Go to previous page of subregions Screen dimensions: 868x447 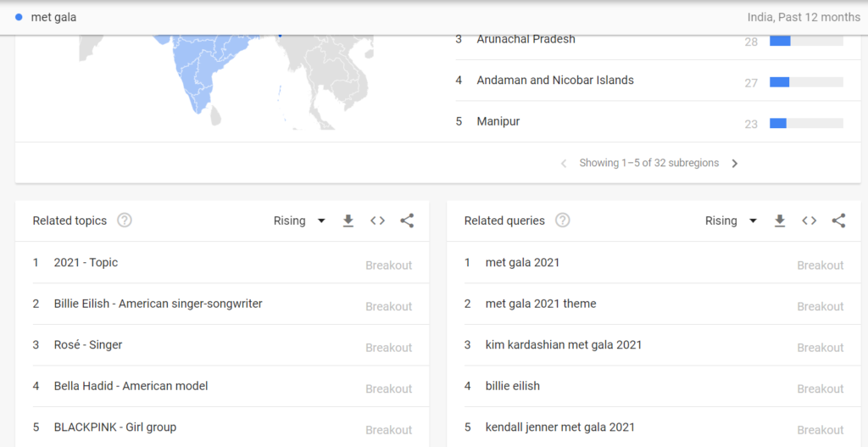[564, 164]
